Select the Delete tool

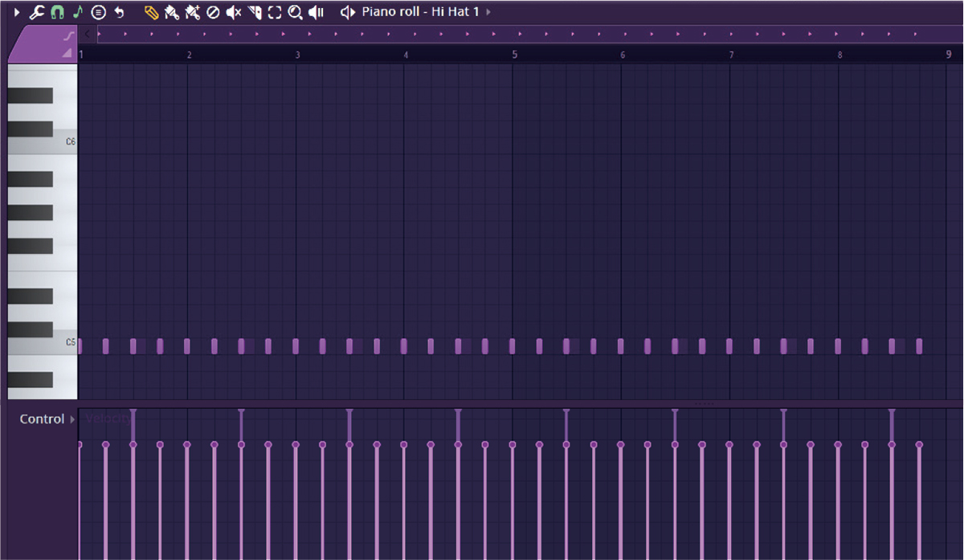[213, 12]
